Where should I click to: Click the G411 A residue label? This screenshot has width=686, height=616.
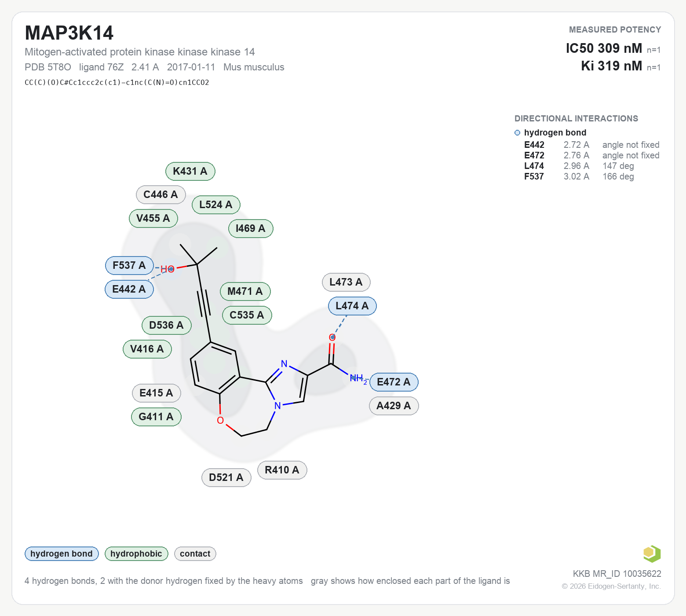[156, 417]
